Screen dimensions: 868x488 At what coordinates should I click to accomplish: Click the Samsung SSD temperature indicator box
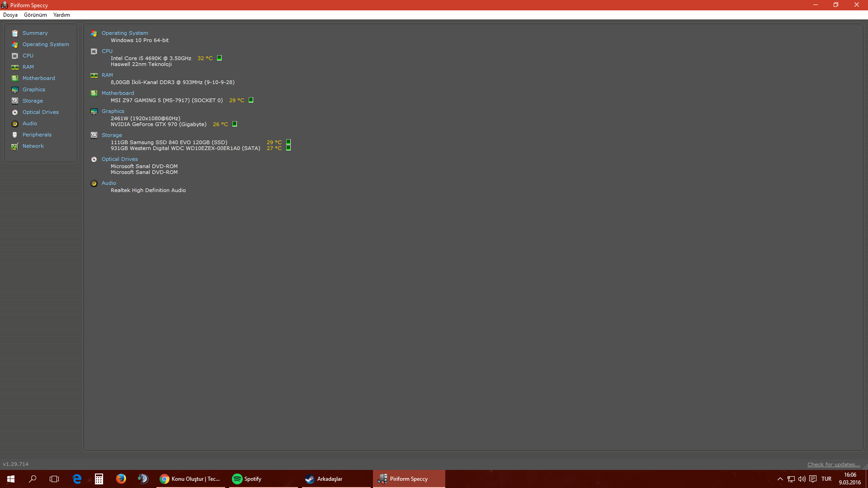click(288, 142)
